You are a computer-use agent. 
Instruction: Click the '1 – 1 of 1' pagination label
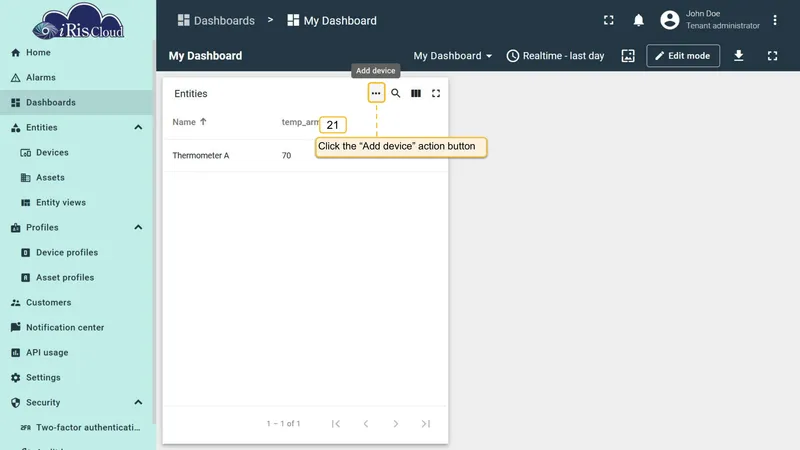tap(283, 423)
